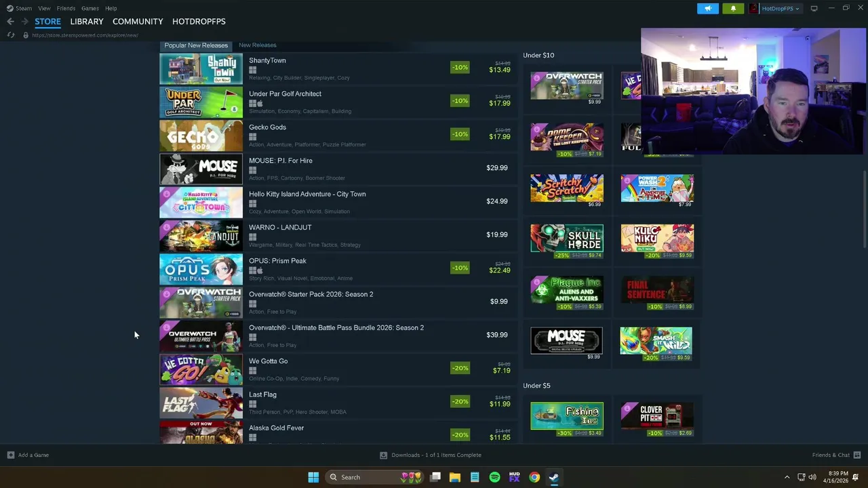
Task: Open Google Chrome from the taskbar
Action: [534, 477]
